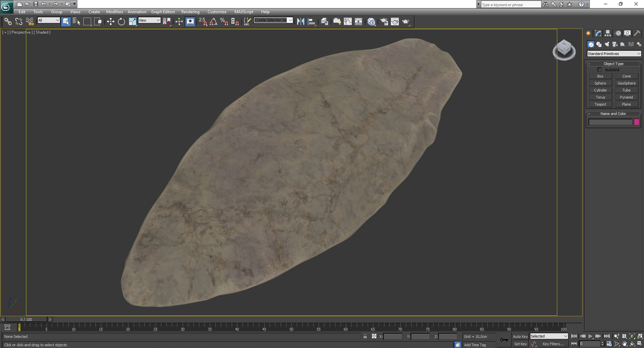
Task: Open Render Setup icon
Action: tap(384, 21)
